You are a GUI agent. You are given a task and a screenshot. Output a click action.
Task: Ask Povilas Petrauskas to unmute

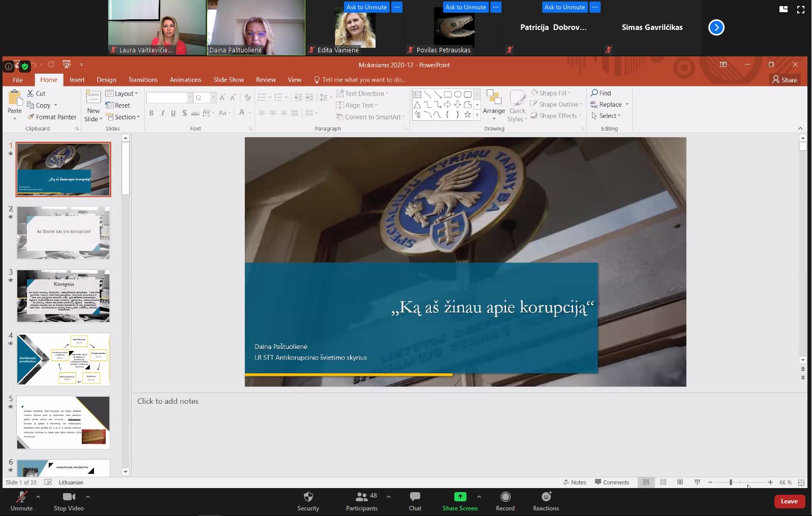(x=465, y=7)
